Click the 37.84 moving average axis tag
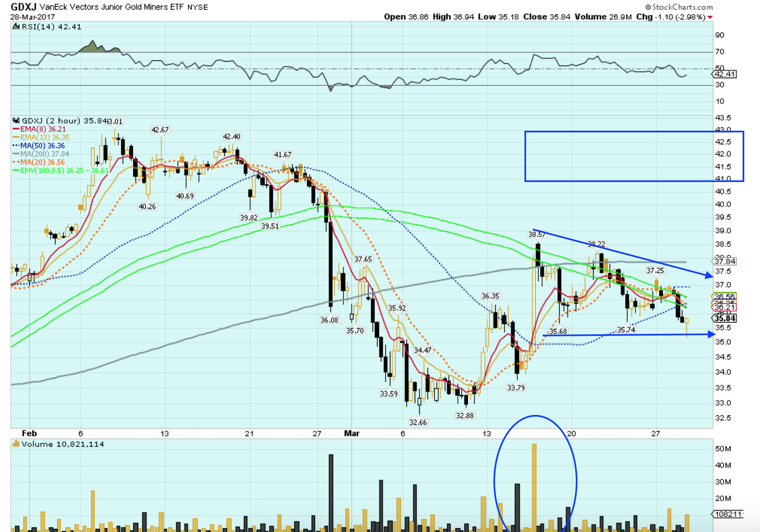Screen dimensions: 760x532 [725, 261]
